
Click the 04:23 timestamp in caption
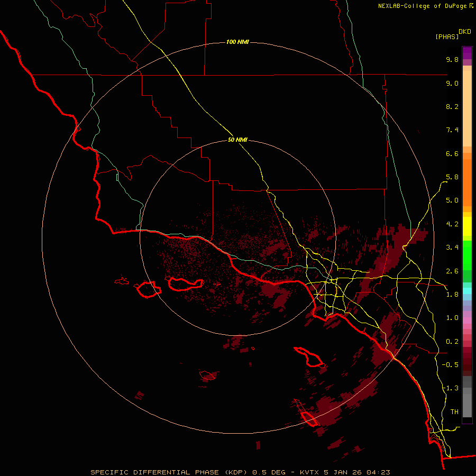(x=378, y=472)
